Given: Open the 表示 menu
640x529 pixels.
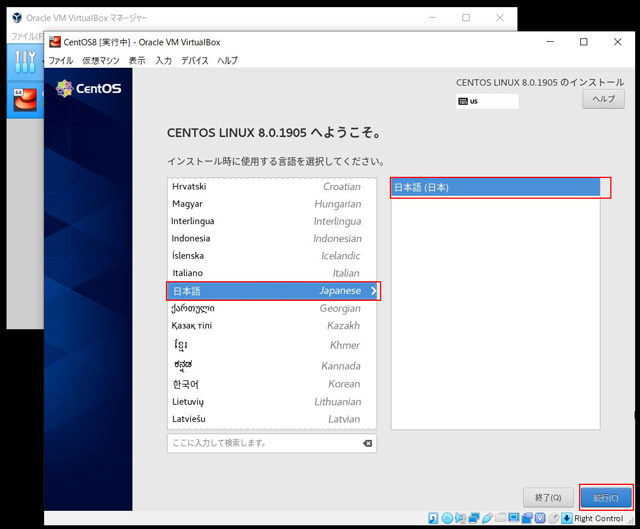Looking at the screenshot, I should tap(137, 60).
